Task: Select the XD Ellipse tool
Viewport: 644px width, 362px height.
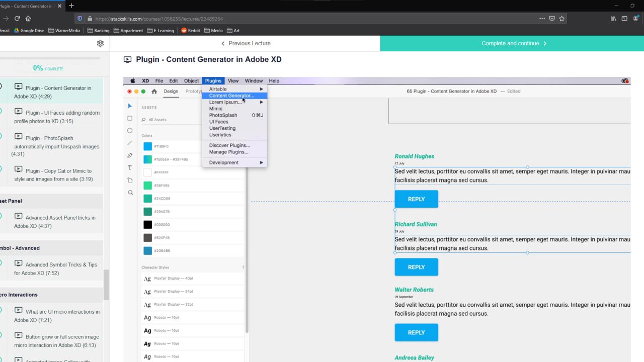Action: pyautogui.click(x=130, y=131)
